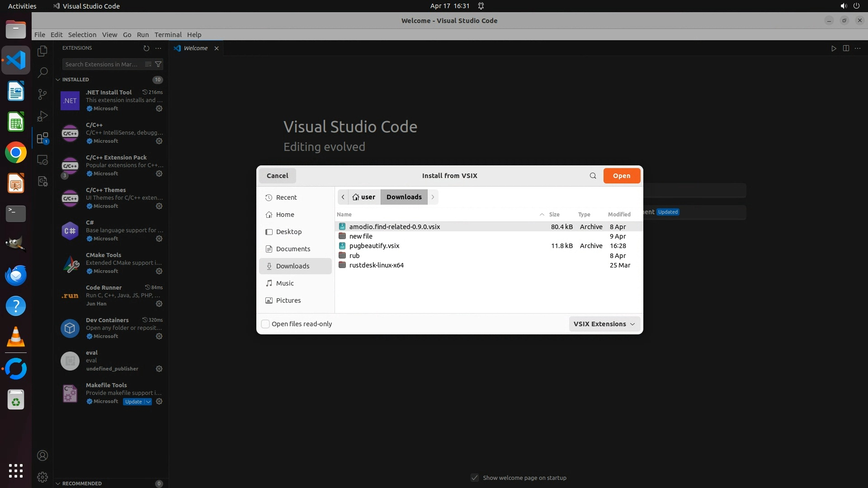Open the Accounts icon in activity bar
Image resolution: width=868 pixels, height=488 pixels.
[42, 455]
